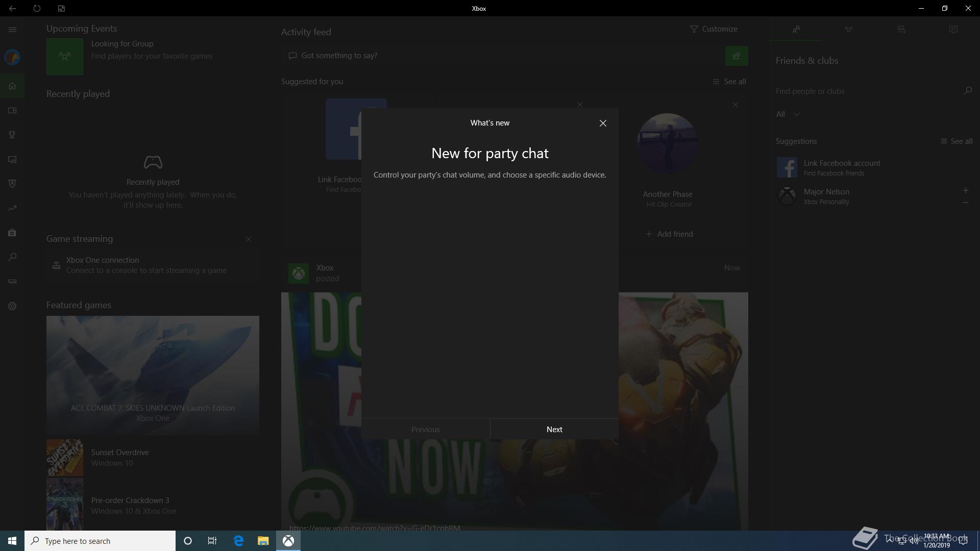
Task: Dismiss the Game streaming section
Action: coord(249,239)
